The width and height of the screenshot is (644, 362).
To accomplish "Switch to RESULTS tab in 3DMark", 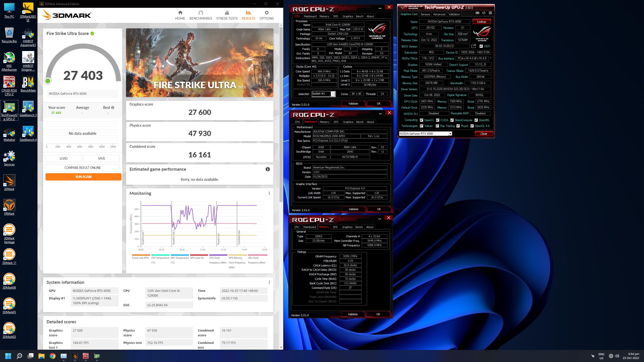I will [x=249, y=15].
